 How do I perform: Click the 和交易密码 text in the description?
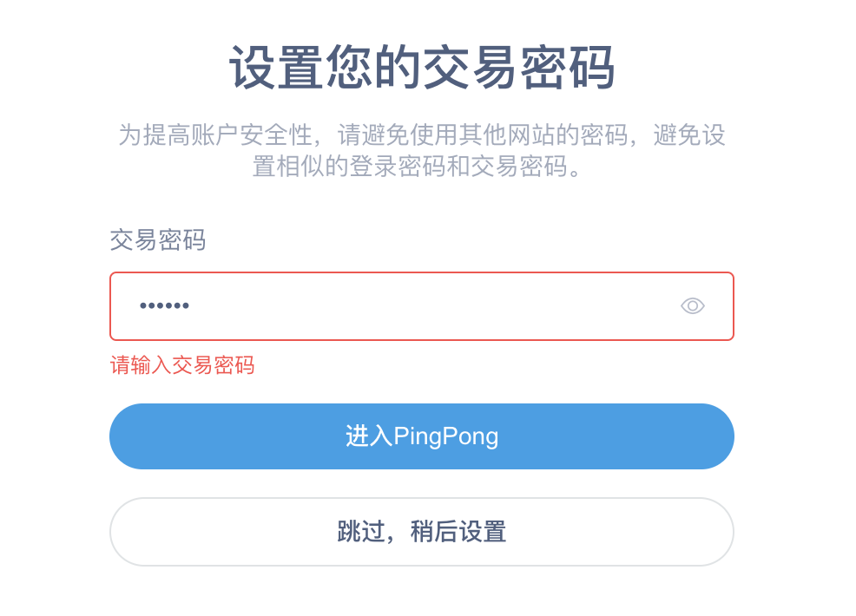click(505, 166)
